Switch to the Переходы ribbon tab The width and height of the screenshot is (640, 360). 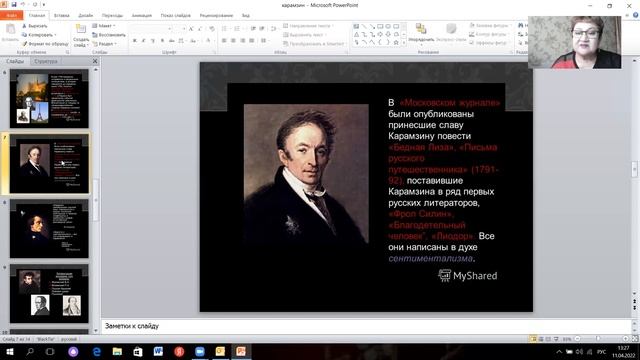click(112, 15)
